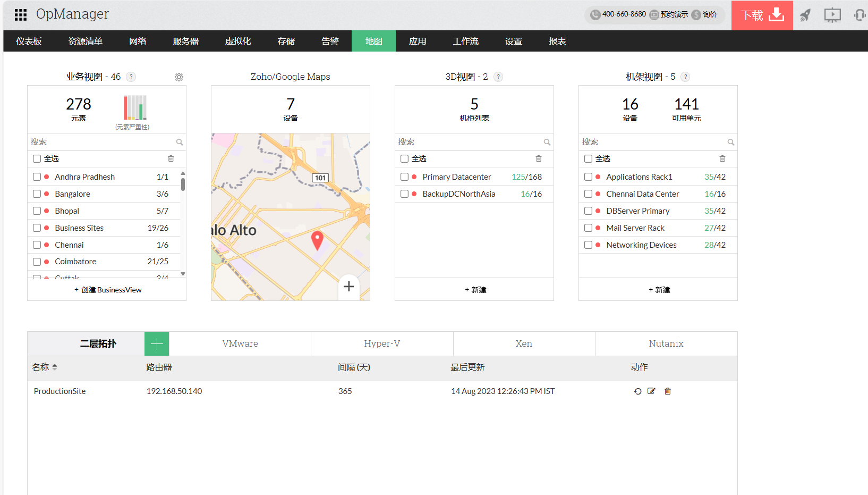Click the 3D view search magnifier icon
This screenshot has height=495, width=868.
coord(547,142)
